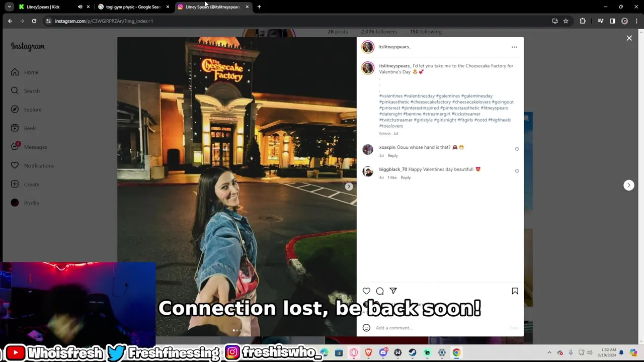Close the Instagram browser tab
Screen dimensions: 644x362
[247, 7]
